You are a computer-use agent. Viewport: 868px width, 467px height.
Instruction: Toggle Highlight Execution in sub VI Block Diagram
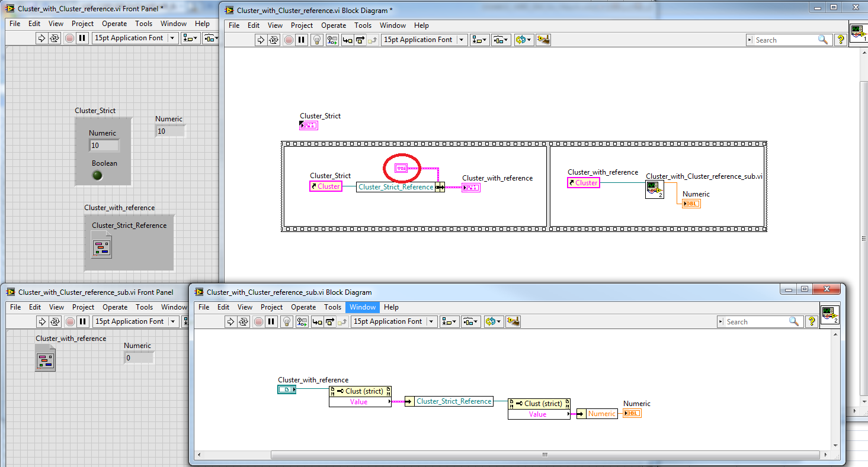(x=287, y=321)
